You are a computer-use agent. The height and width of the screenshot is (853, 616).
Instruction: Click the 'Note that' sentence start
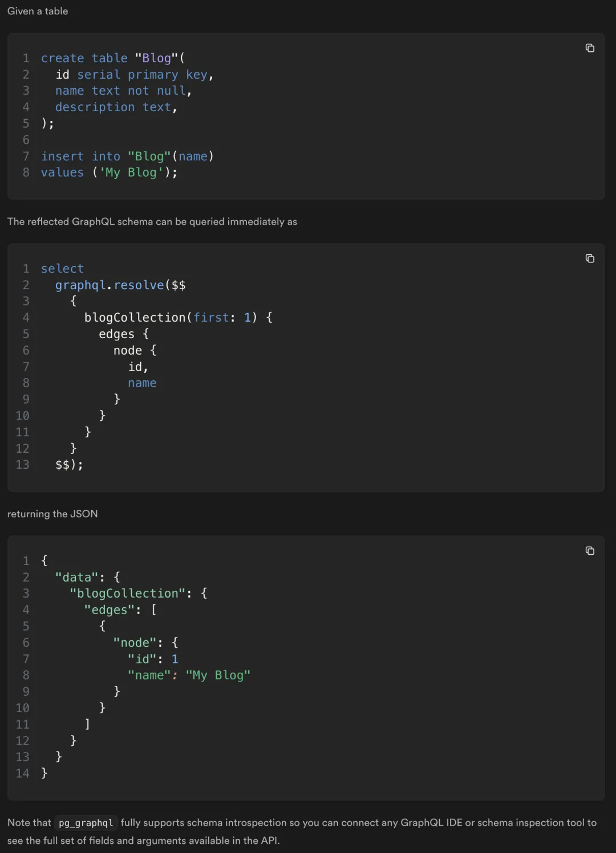29,822
